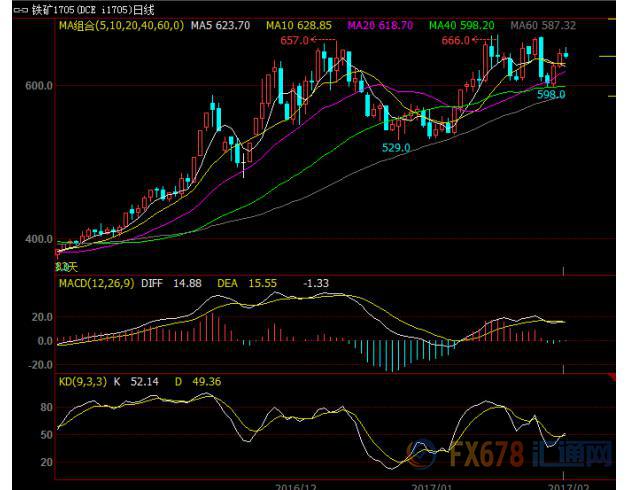The image size is (630, 490).
Task: Click the yellow tick on the right price axis
Action: (x=608, y=57)
